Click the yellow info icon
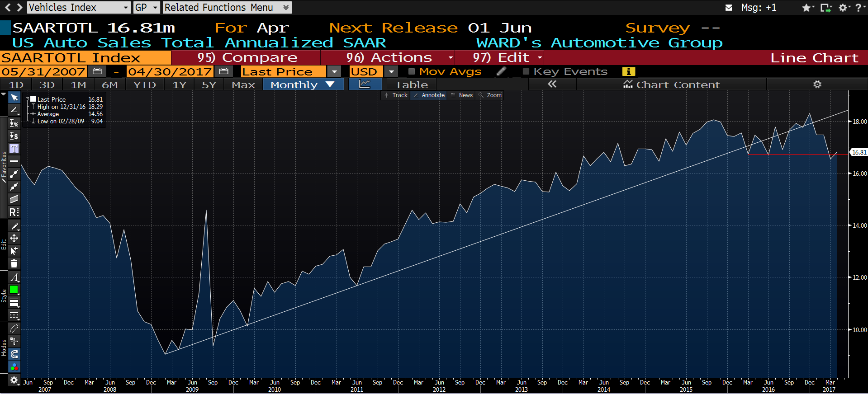The height and width of the screenshot is (394, 868). 629,71
